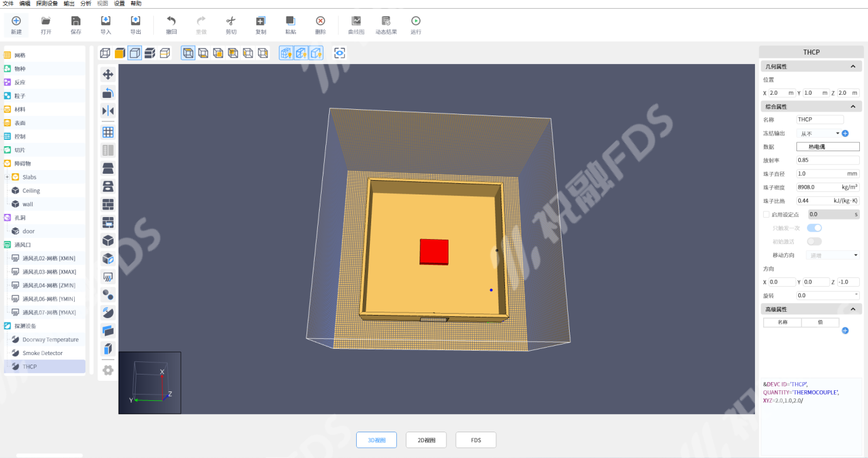Image resolution: width=868 pixels, height=458 pixels.
Task: Toggle the 初始激活 switch
Action: [814, 242]
